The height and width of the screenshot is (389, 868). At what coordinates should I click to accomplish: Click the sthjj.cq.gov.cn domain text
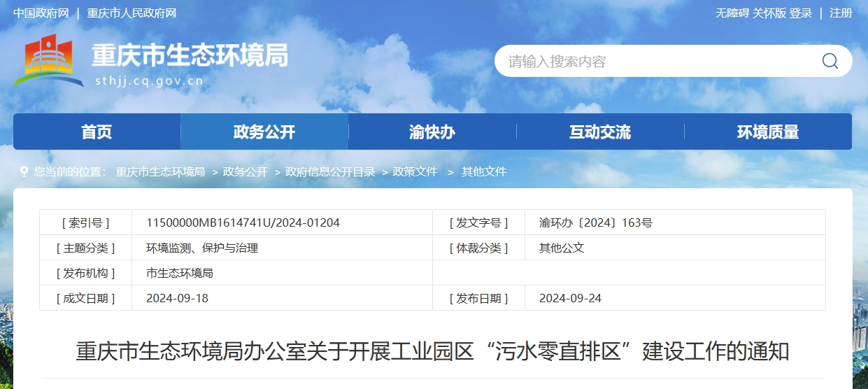pos(149,80)
